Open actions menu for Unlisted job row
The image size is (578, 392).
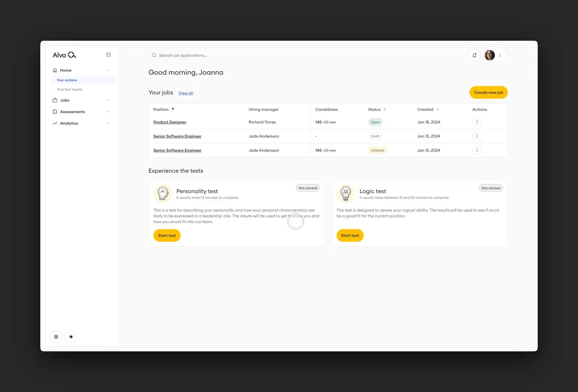[477, 150]
